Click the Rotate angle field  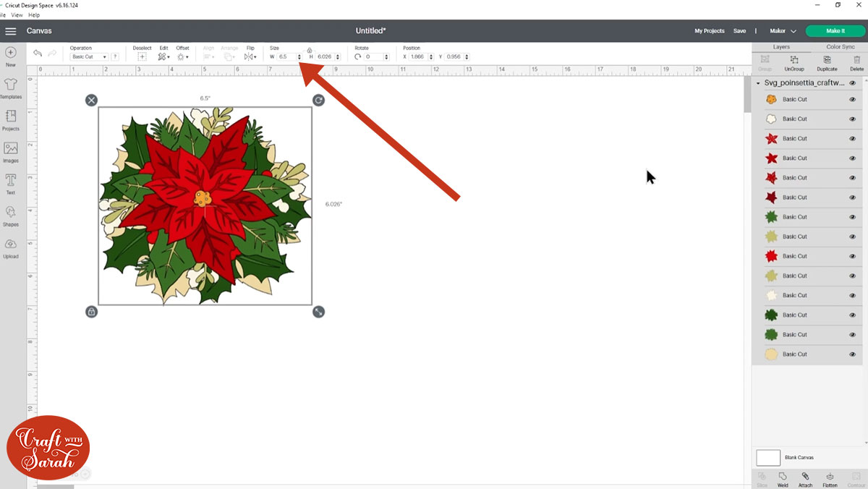coord(373,56)
